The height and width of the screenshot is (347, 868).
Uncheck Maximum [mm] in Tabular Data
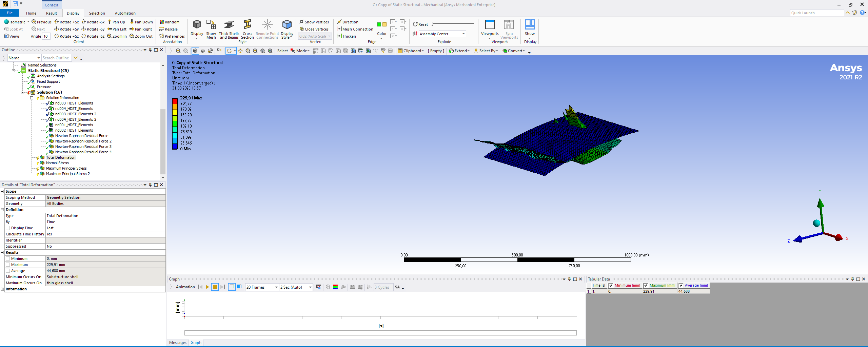[646, 285]
